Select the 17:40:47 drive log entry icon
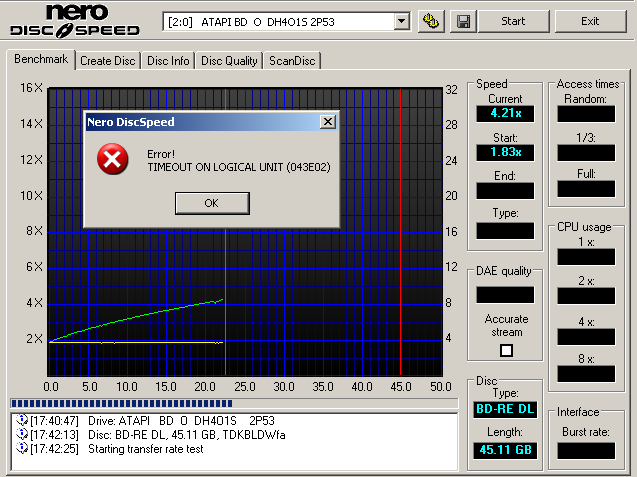This screenshot has height=477, width=637. (x=22, y=421)
